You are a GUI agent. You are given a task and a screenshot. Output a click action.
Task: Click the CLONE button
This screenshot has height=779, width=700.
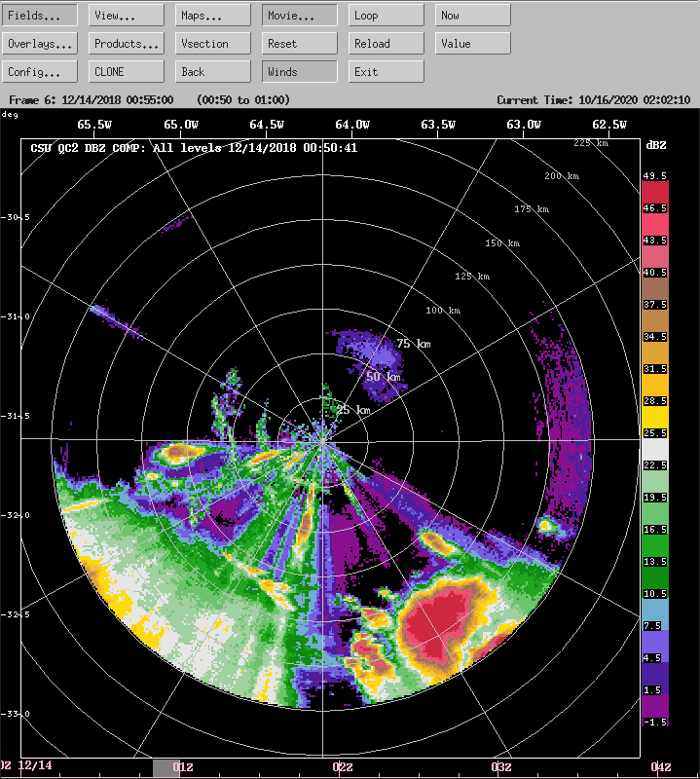[x=127, y=72]
